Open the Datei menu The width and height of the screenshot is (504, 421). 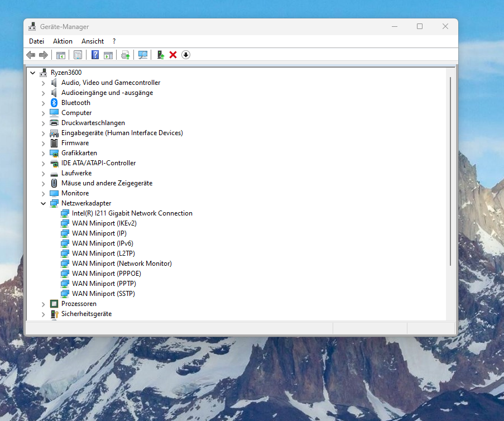click(36, 41)
